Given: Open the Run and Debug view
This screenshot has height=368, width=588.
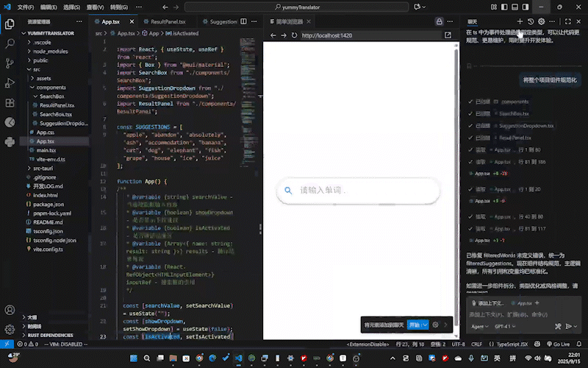Looking at the screenshot, I should (x=10, y=83).
